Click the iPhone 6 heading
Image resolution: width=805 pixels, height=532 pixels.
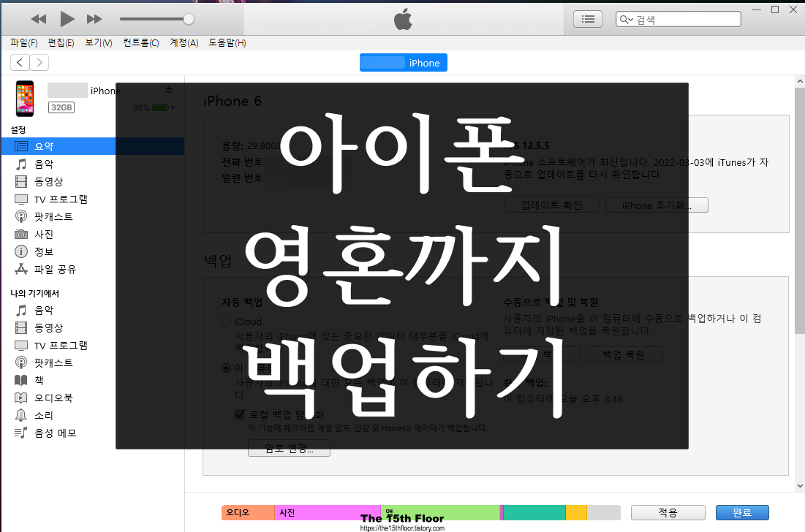pos(233,101)
